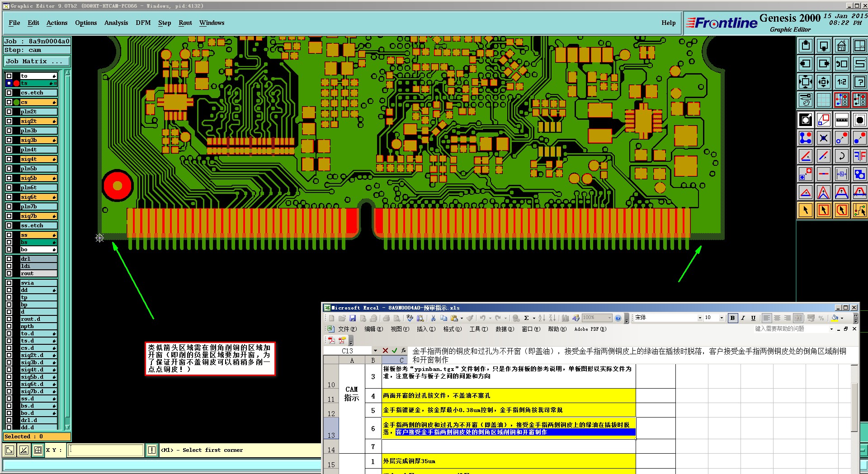
Task: Click the X Y coordinate input field
Action: (105, 450)
